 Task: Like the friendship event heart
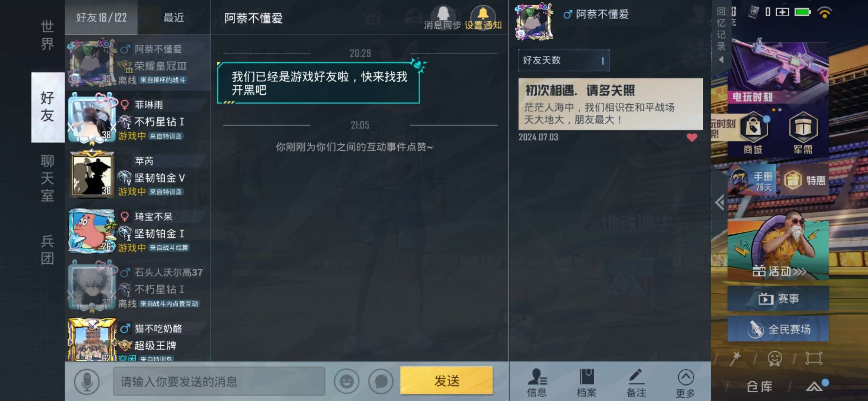point(692,137)
